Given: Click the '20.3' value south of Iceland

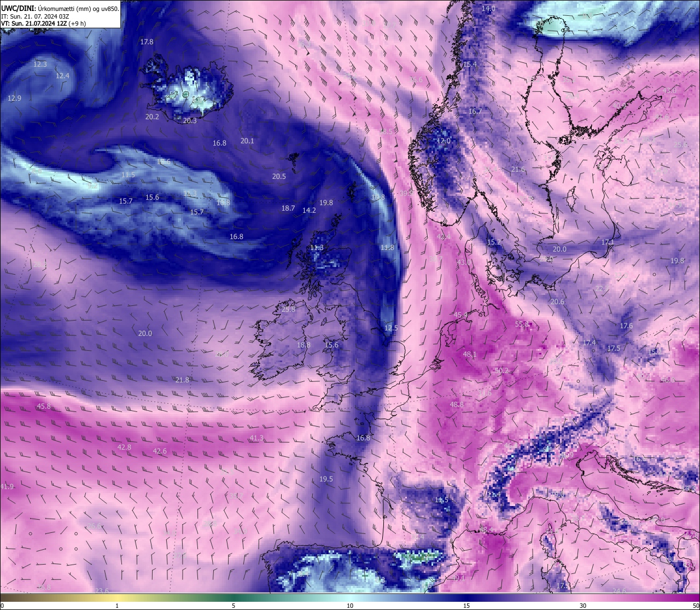Looking at the screenshot, I should (x=190, y=120).
